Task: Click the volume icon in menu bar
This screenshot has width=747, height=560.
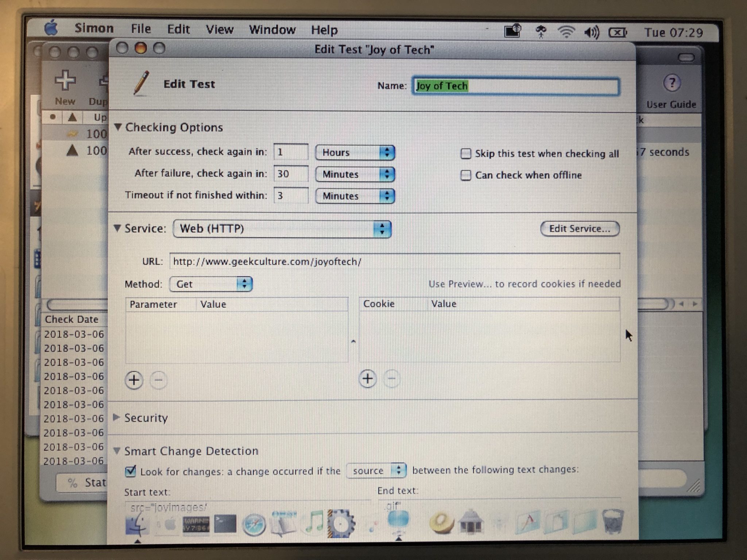Action: 591,33
